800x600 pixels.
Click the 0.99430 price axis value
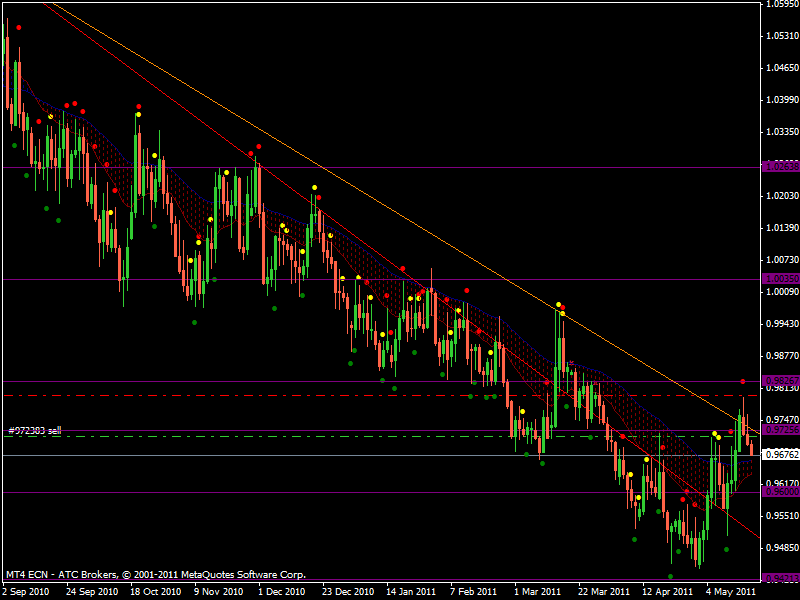point(783,324)
